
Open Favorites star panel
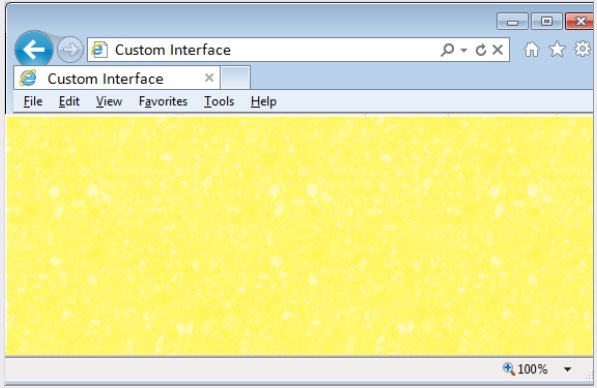[557, 49]
